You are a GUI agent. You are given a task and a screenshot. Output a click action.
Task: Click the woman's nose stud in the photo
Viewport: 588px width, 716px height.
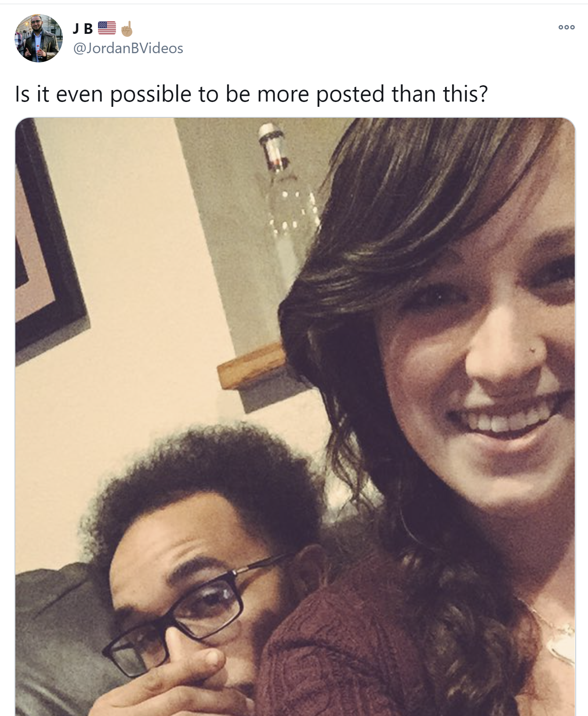pos(533,350)
